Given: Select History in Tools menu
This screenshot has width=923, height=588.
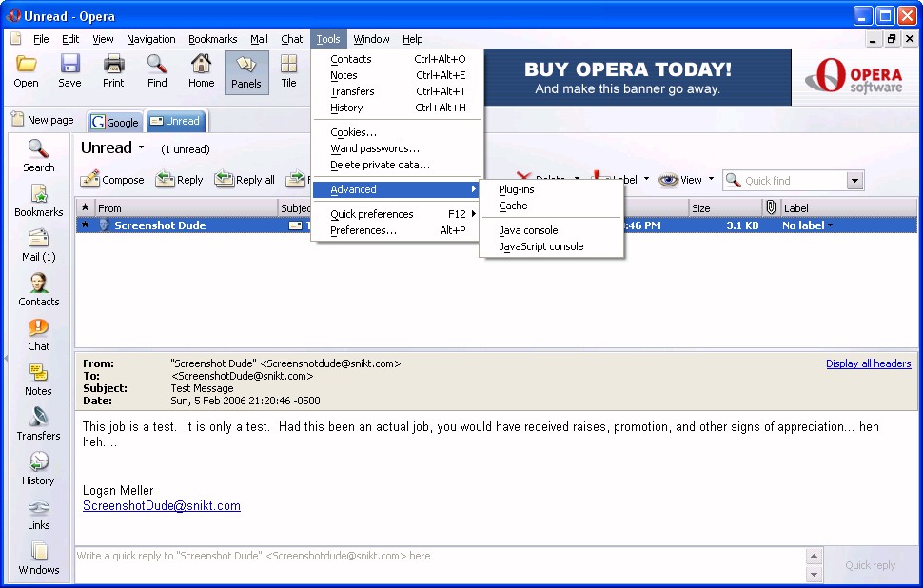Looking at the screenshot, I should [x=397, y=108].
